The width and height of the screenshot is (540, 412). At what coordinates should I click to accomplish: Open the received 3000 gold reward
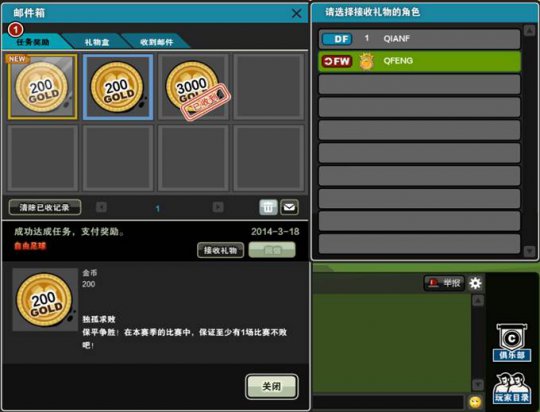coord(193,87)
